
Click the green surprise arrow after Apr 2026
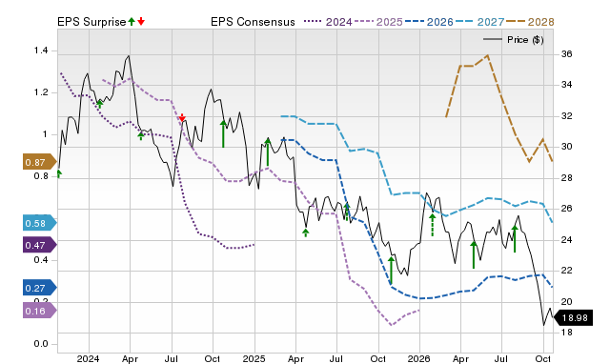pos(474,254)
